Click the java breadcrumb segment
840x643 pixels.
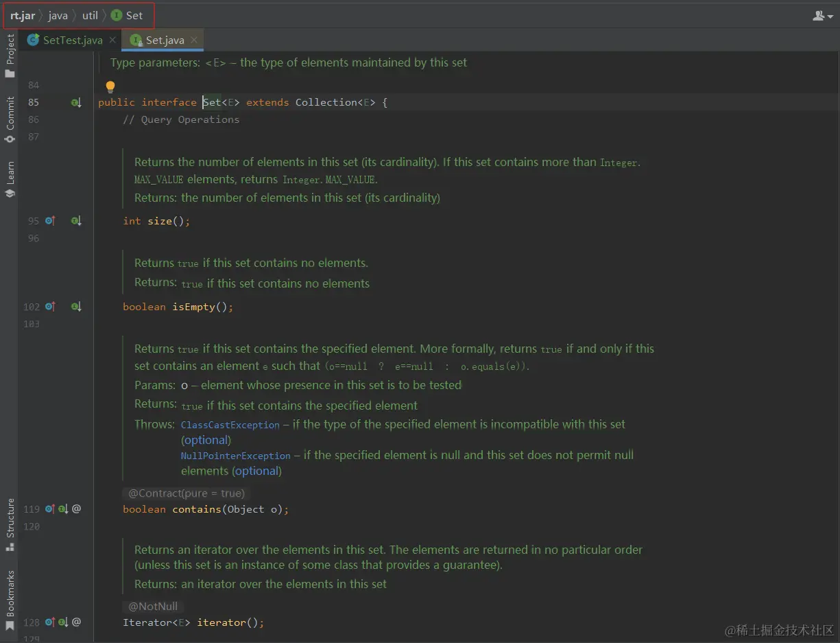(x=58, y=15)
